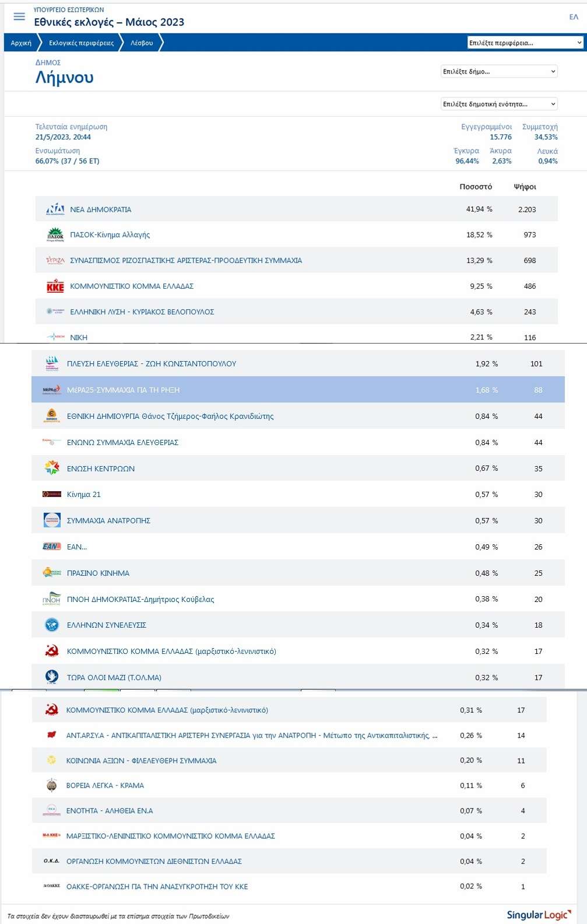Screen dimensions: 587x924
Task: Open the hamburger menu icon
Action: click(x=19, y=16)
